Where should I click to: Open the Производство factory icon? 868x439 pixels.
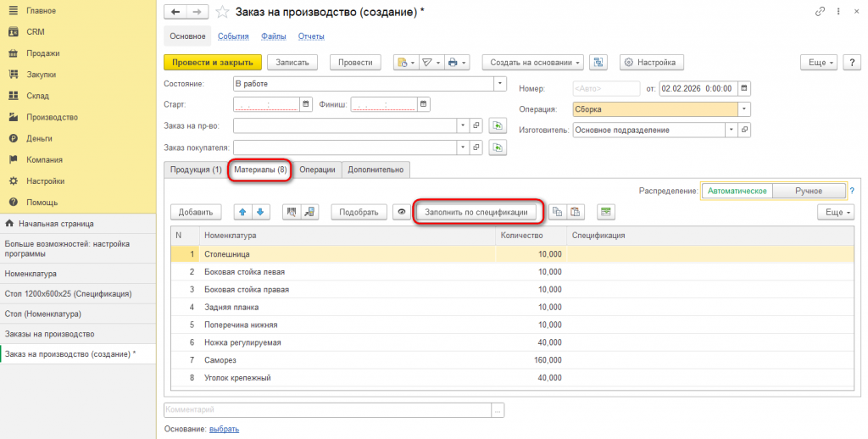(x=14, y=117)
